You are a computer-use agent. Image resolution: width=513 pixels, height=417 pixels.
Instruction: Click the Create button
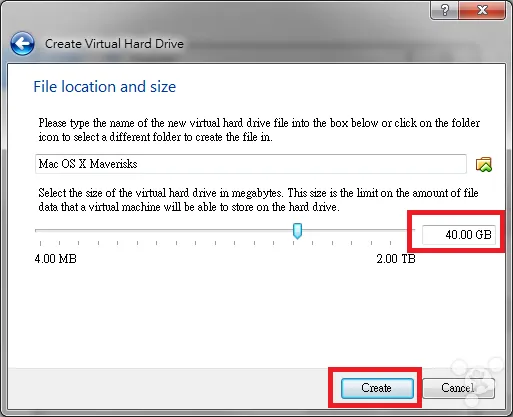[x=377, y=388]
